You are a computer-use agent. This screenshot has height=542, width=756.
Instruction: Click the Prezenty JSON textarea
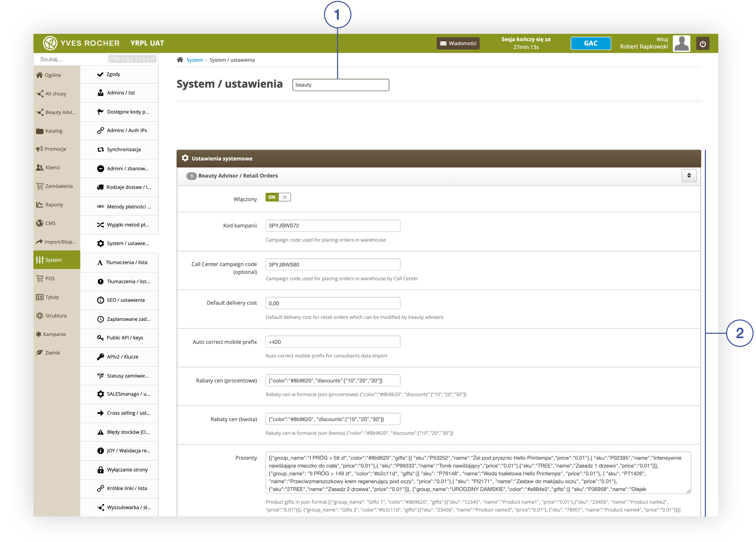(x=478, y=473)
